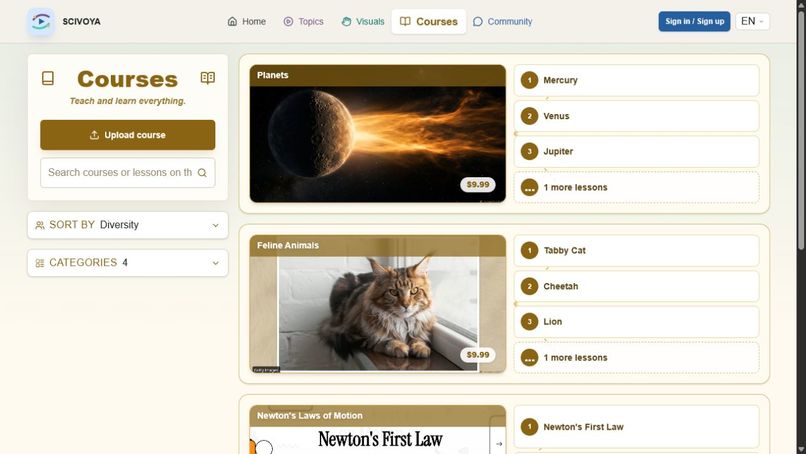Open the Cheetah lesson
This screenshot has width=806, height=454.
tap(636, 286)
